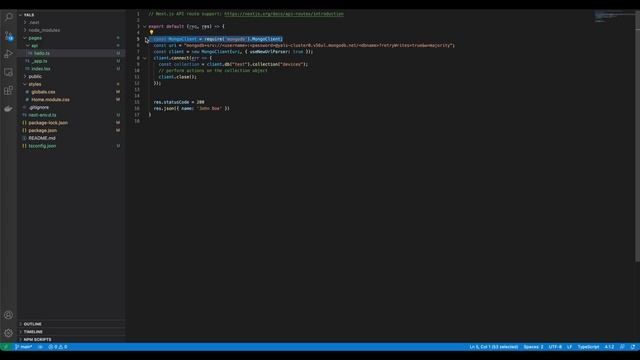640x360 pixels.
Task: Change end of line sequence LF
Action: click(569, 347)
